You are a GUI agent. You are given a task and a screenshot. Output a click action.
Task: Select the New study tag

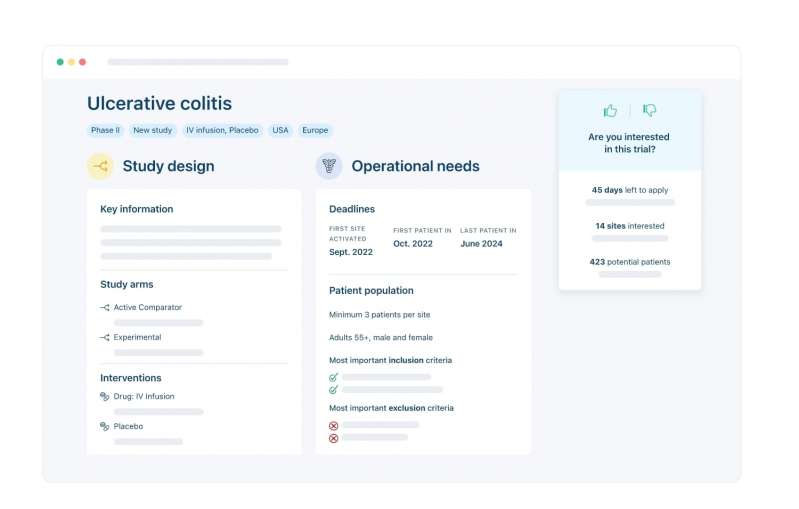(x=153, y=130)
